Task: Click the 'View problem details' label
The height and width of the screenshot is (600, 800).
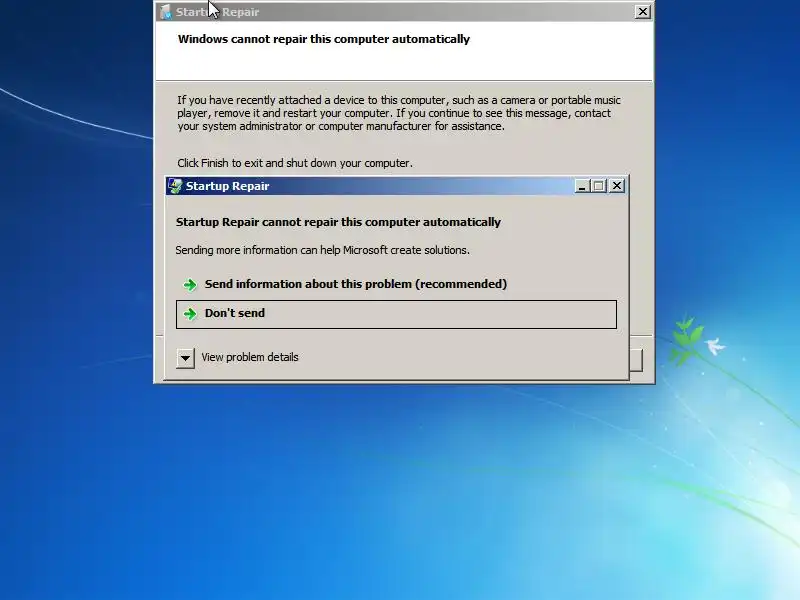Action: (250, 357)
